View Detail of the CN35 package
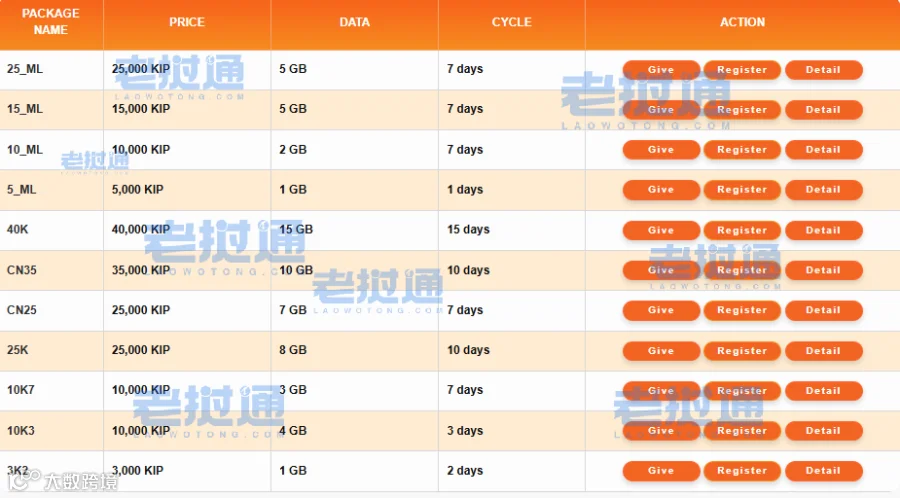The image size is (900, 498). [823, 270]
